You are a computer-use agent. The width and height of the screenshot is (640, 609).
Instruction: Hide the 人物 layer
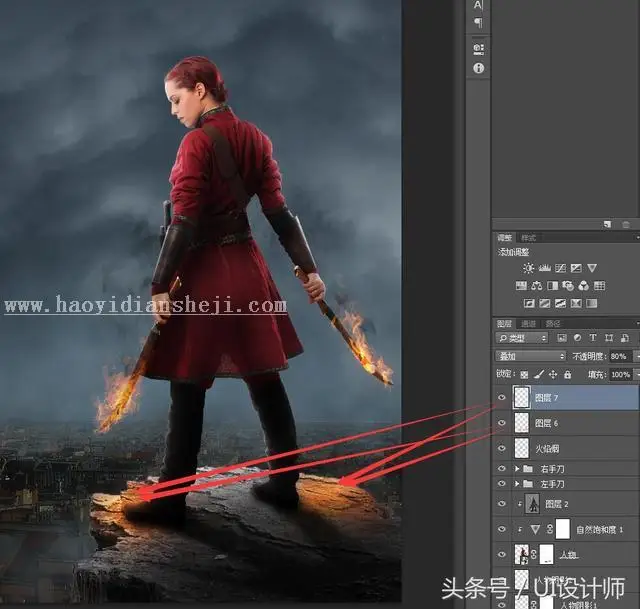click(502, 555)
